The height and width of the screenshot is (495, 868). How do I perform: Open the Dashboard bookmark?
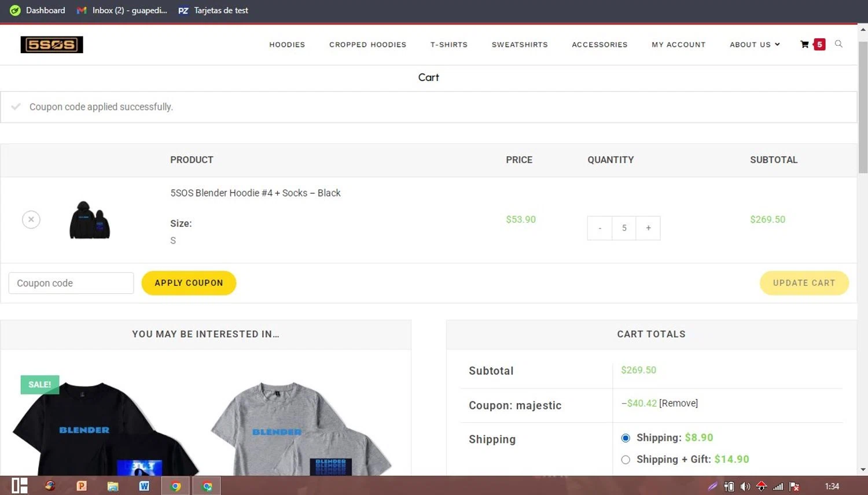point(38,10)
